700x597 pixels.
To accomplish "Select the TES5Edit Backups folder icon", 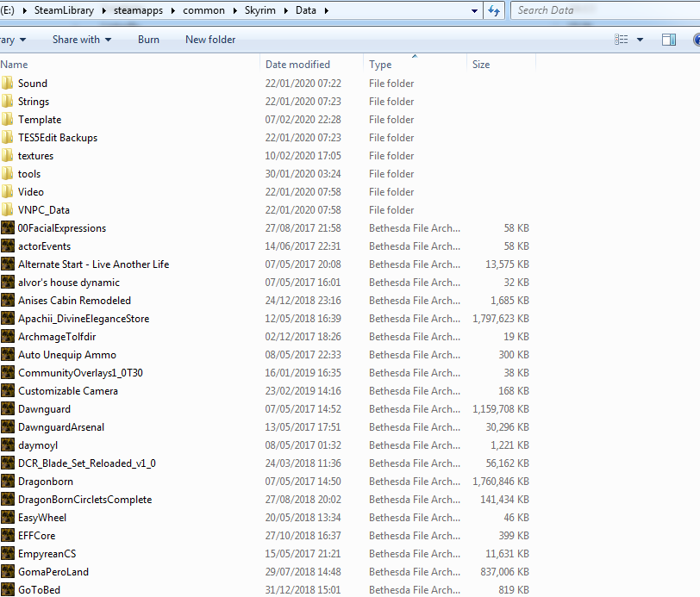I will (x=7, y=138).
